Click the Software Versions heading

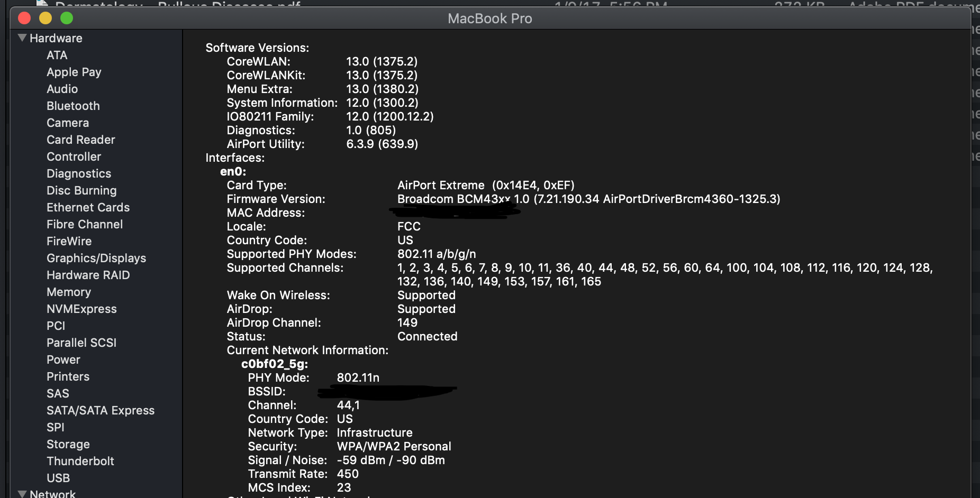click(257, 48)
